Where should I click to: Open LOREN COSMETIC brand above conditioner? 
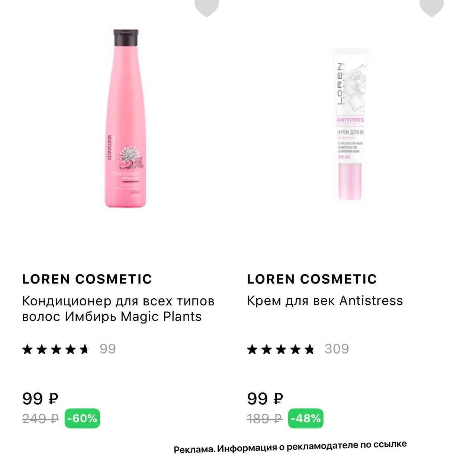tap(87, 279)
